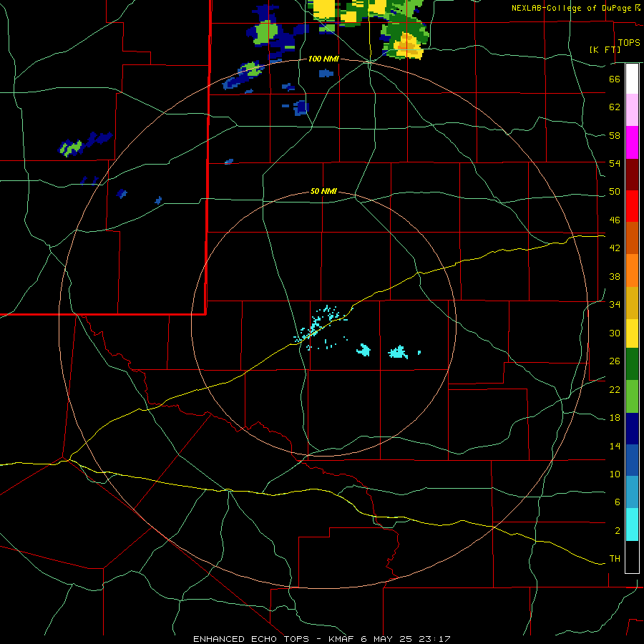The height and width of the screenshot is (644, 644).
Task: Click the 38 scale value
Action: tap(615, 276)
